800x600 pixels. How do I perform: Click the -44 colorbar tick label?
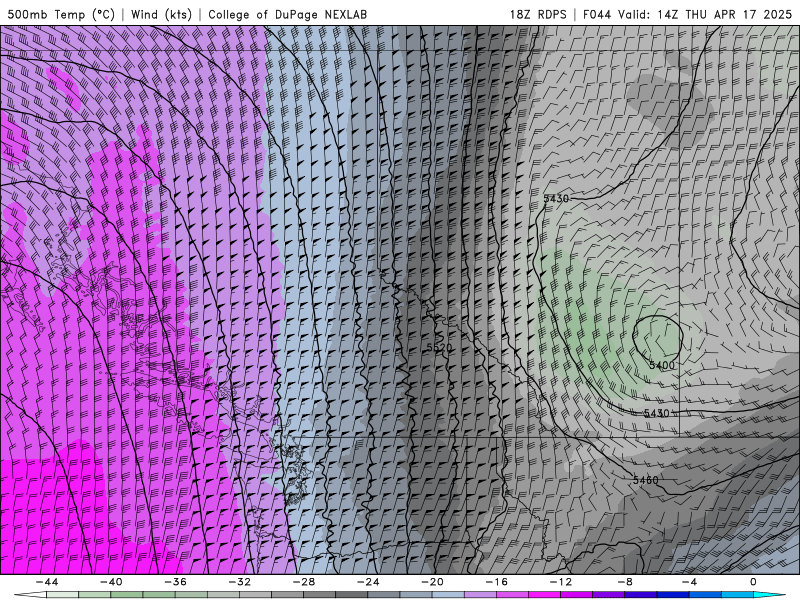pyautogui.click(x=47, y=582)
